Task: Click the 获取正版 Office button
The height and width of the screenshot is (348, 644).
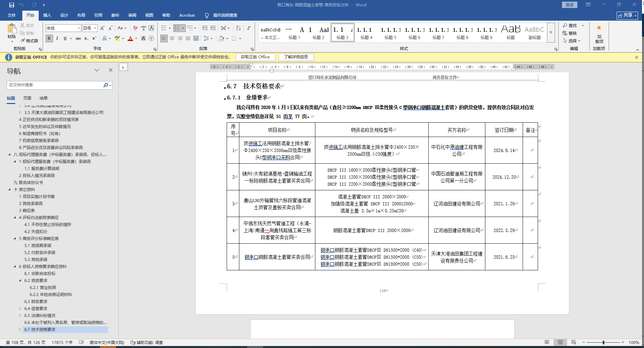Action: point(255,57)
